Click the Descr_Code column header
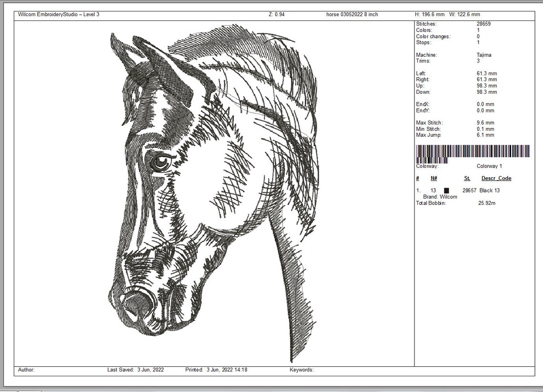The height and width of the screenshot is (392, 543). pos(496,178)
